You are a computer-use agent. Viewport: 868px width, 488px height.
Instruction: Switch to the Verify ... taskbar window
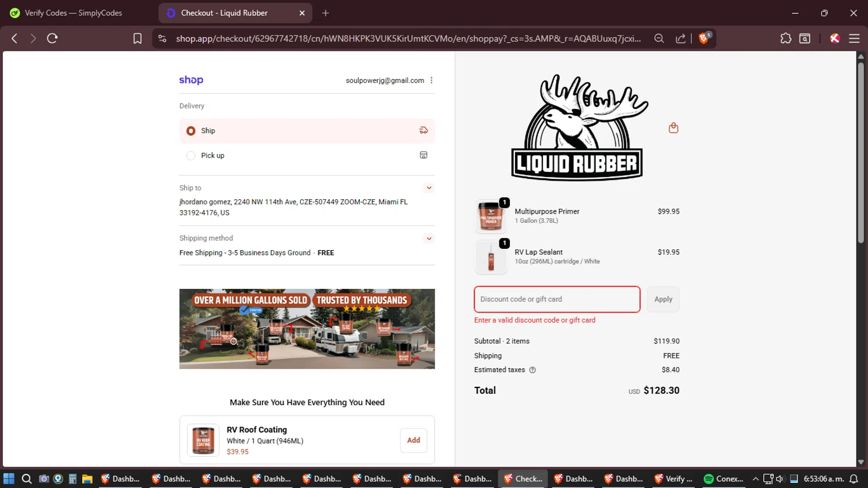pyautogui.click(x=674, y=479)
